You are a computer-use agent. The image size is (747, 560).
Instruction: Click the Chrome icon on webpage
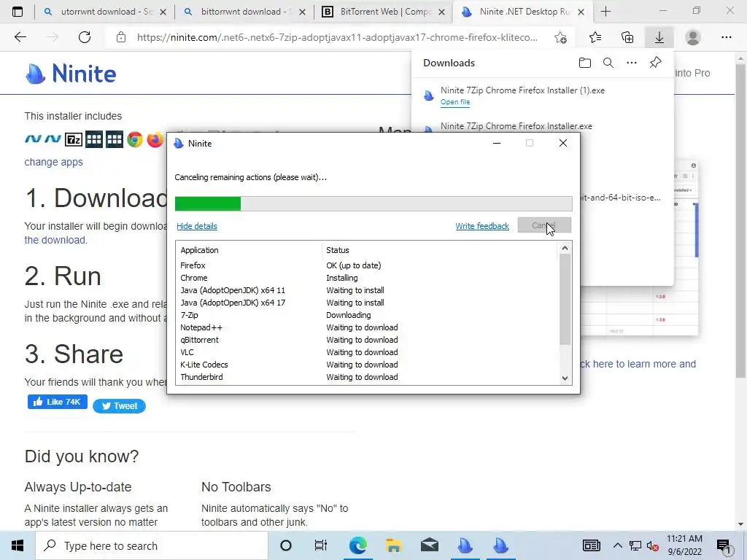point(135,139)
